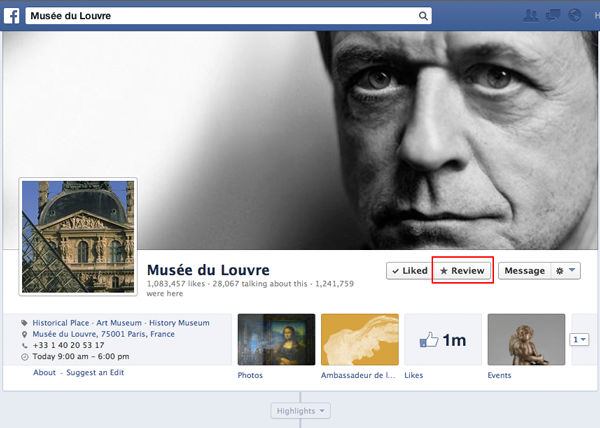This screenshot has width=600, height=428.
Task: Expand the apps dropdown showing 1
Action: 579,339
